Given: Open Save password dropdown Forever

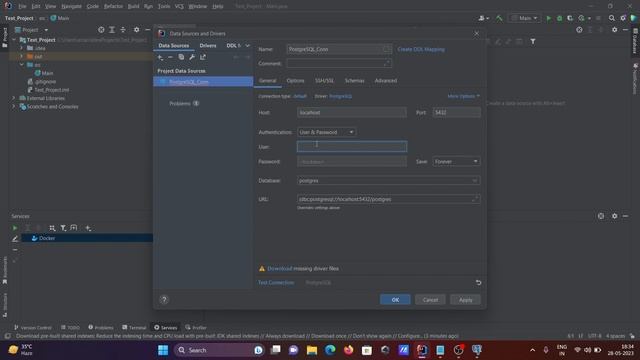Looking at the screenshot, I should (456, 162).
